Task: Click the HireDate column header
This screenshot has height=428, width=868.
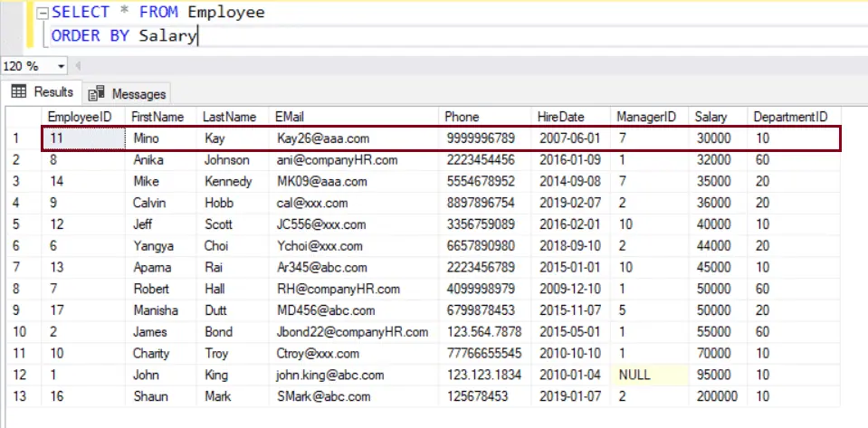Action: point(560,117)
